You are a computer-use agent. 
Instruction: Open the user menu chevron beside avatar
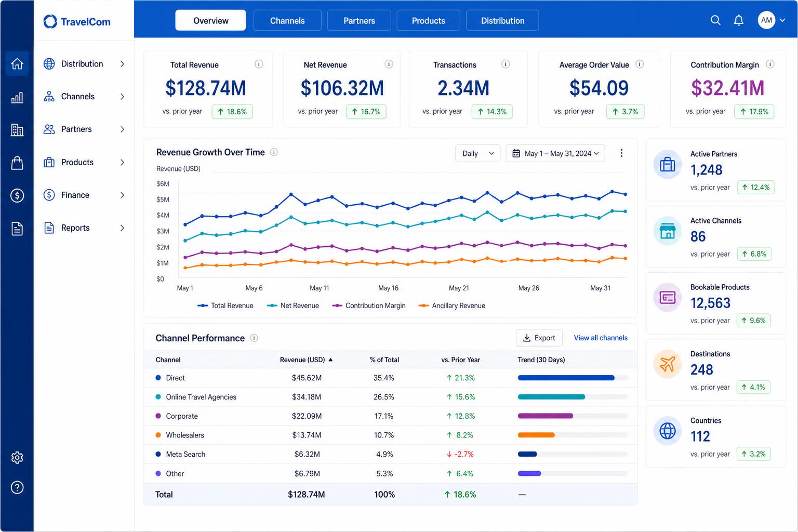tap(782, 20)
